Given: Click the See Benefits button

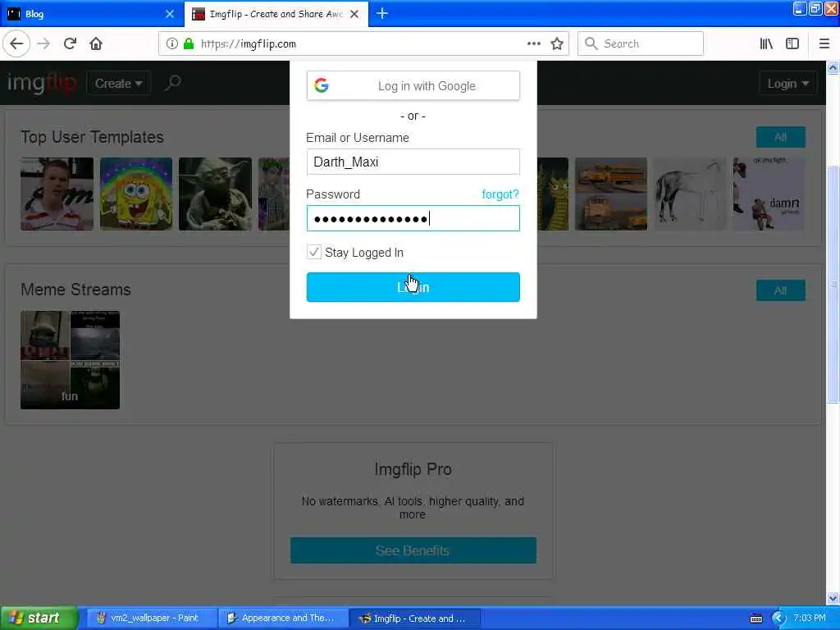Looking at the screenshot, I should tap(413, 550).
